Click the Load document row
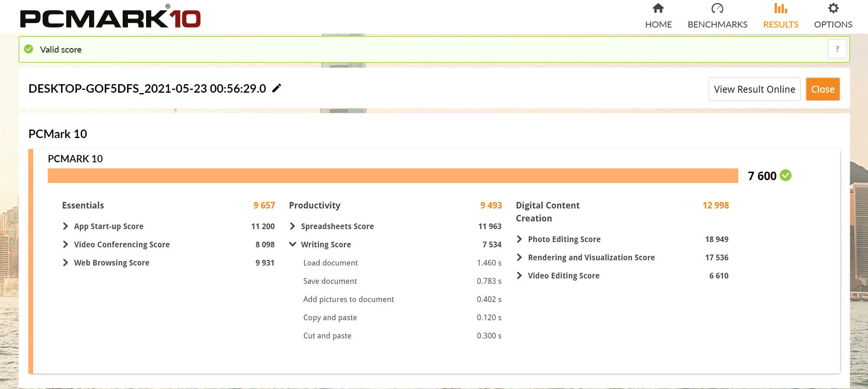 [x=402, y=263]
